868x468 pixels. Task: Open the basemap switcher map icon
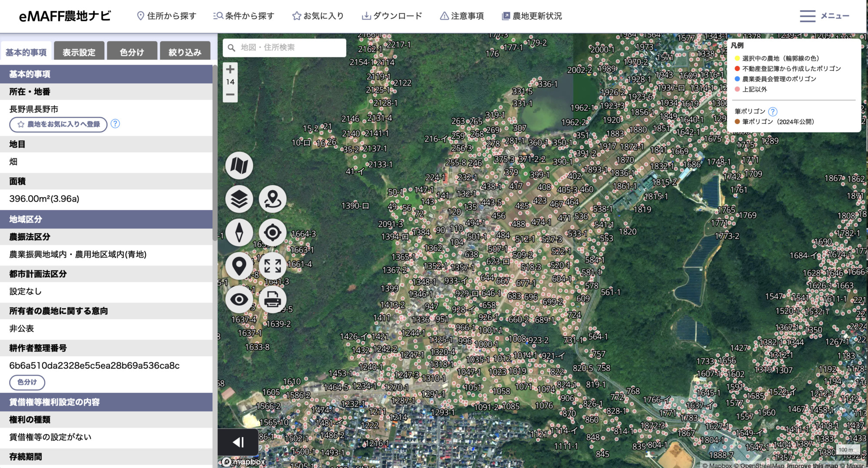tap(239, 166)
